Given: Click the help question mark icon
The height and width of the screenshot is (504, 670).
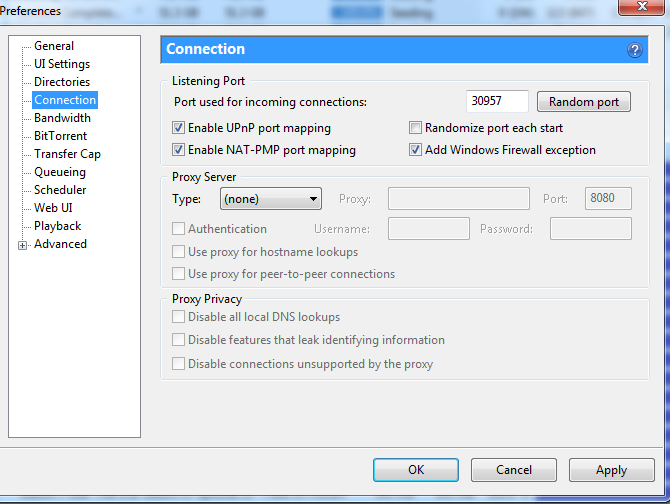Looking at the screenshot, I should click(x=634, y=50).
